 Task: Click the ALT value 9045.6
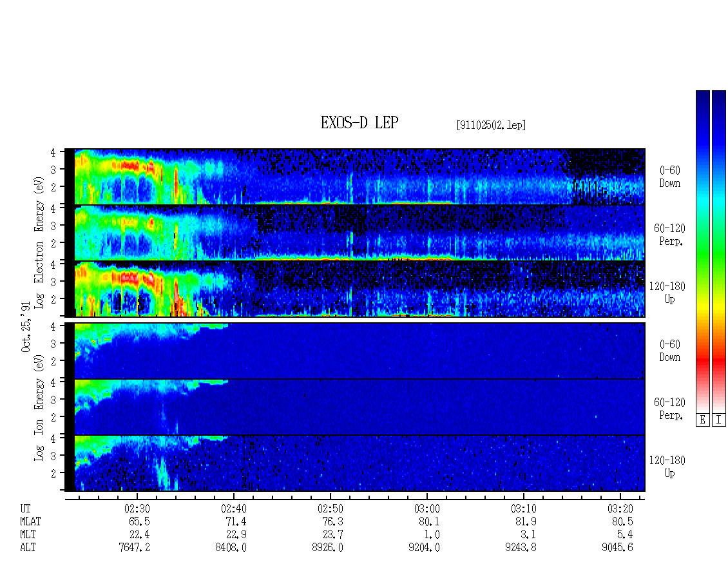coord(617,548)
